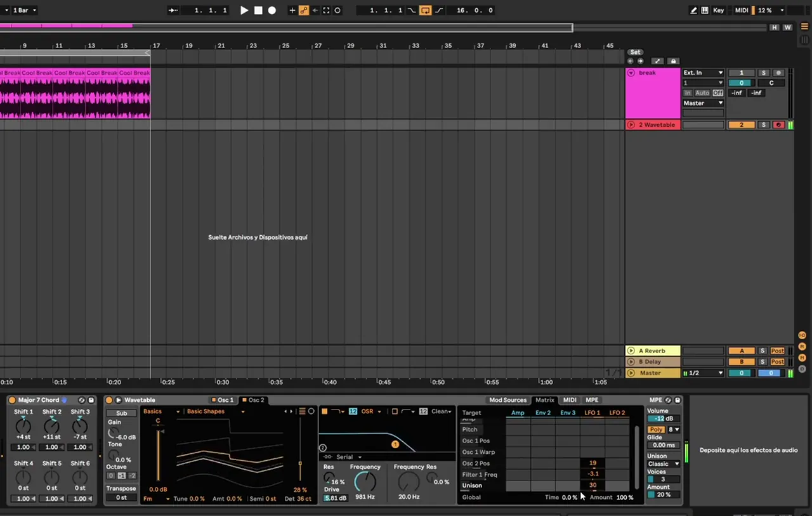Click the W overview width button
This screenshot has height=516, width=812.
point(787,27)
